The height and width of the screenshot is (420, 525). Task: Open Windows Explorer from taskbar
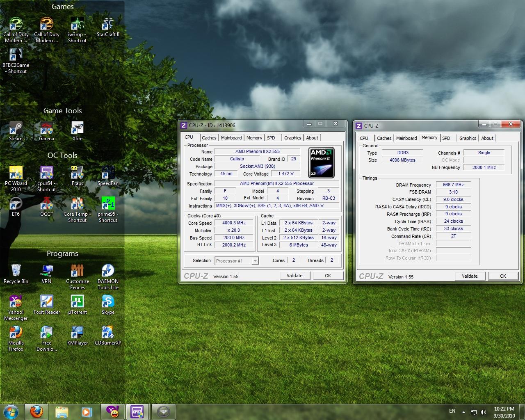(x=62, y=411)
